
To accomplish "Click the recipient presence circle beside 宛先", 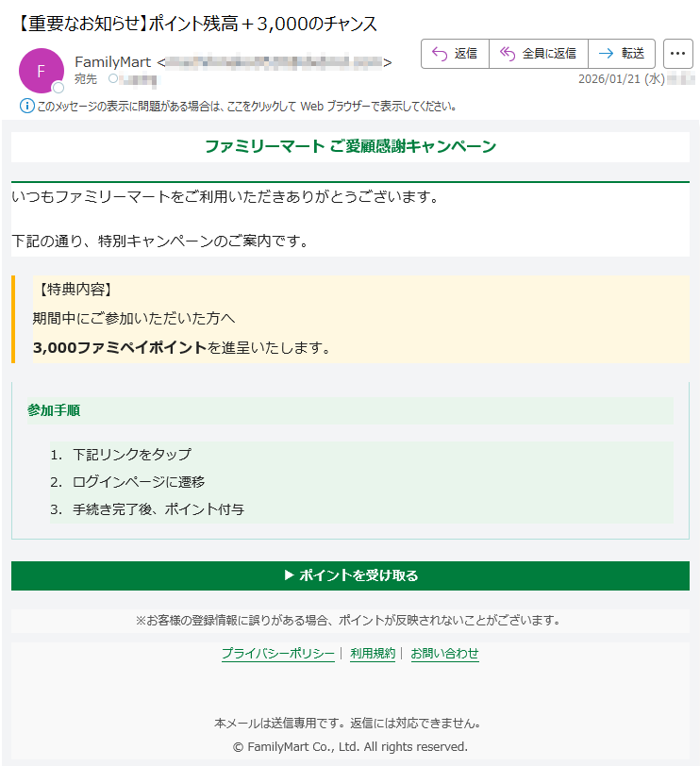I will (114, 79).
